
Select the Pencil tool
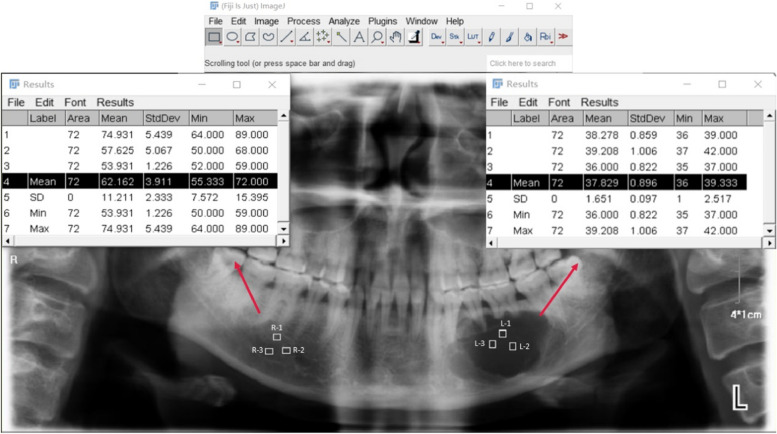(491, 37)
